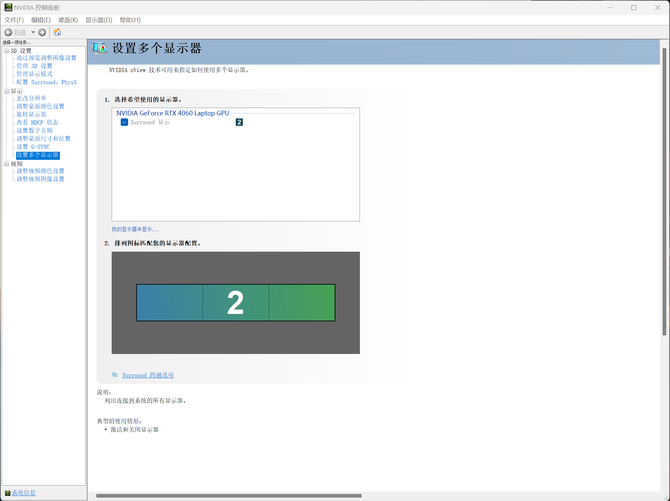
Task: Open the 编辑(E) menu
Action: 41,20
